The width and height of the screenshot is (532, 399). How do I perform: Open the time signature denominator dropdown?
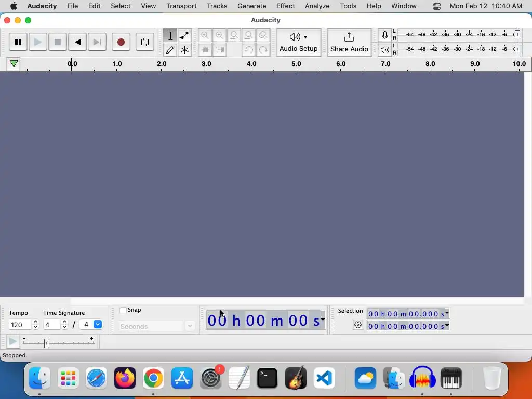click(97, 324)
